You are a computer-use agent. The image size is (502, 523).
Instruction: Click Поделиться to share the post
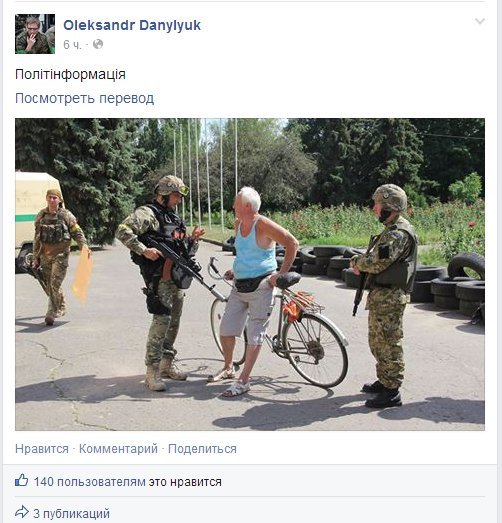(x=202, y=449)
